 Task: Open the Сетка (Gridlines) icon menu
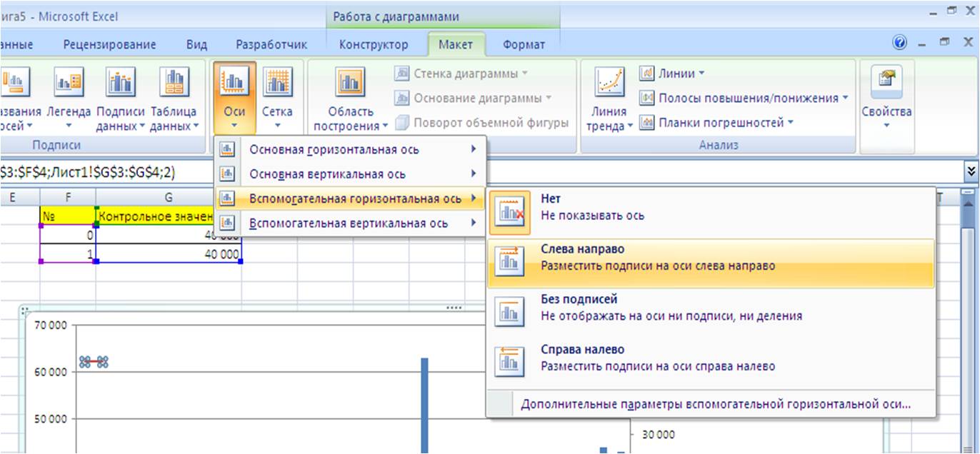tap(277, 81)
